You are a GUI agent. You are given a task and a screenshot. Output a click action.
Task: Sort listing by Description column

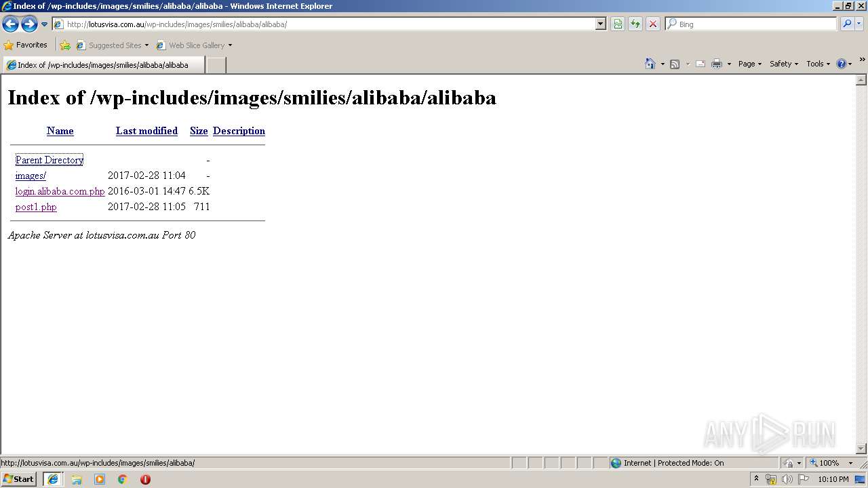coord(239,131)
